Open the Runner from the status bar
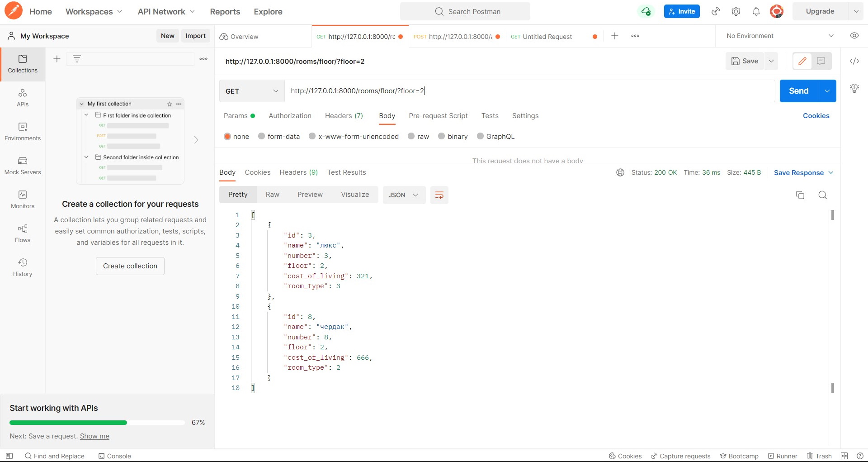 click(x=783, y=456)
